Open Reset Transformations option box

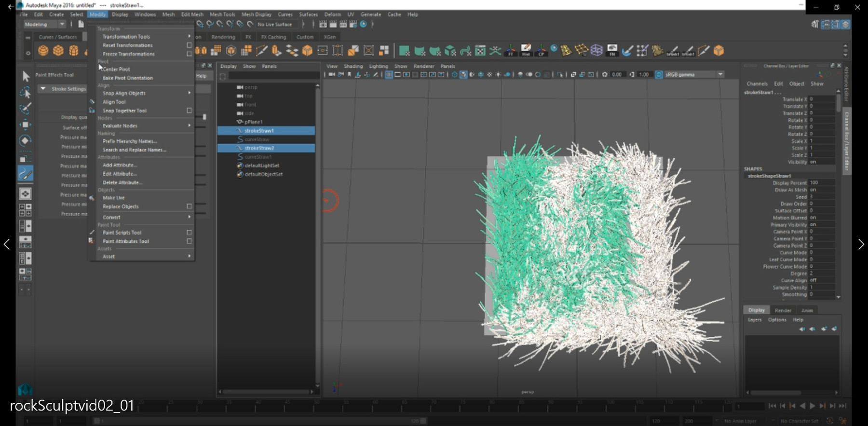[189, 45]
